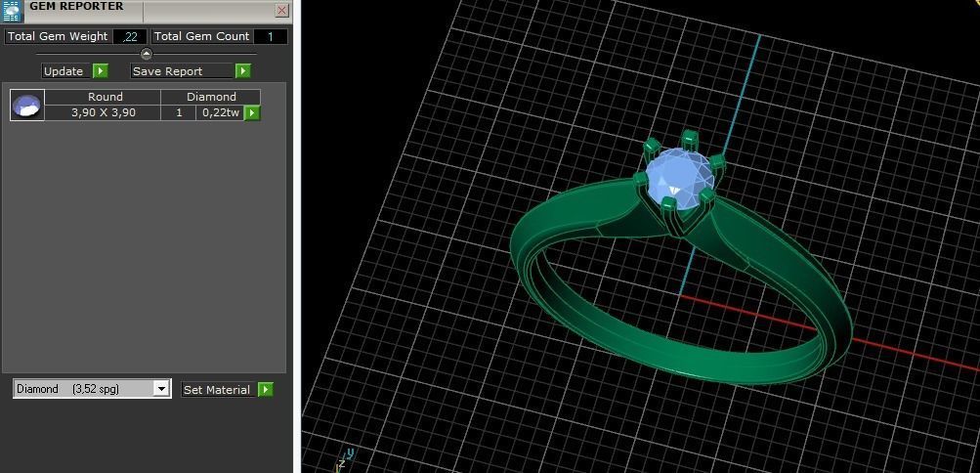Click the Total Gem Count value field
This screenshot has width=980, height=473.
[271, 37]
